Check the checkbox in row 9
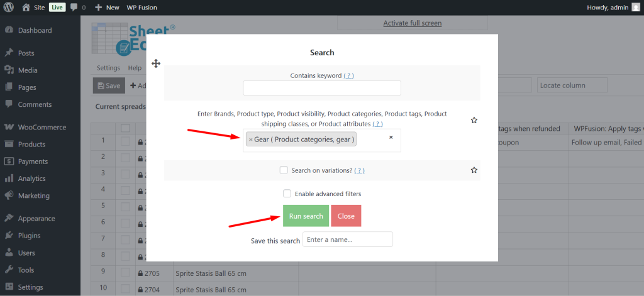Image resolution: width=644 pixels, height=296 pixels. (125, 273)
